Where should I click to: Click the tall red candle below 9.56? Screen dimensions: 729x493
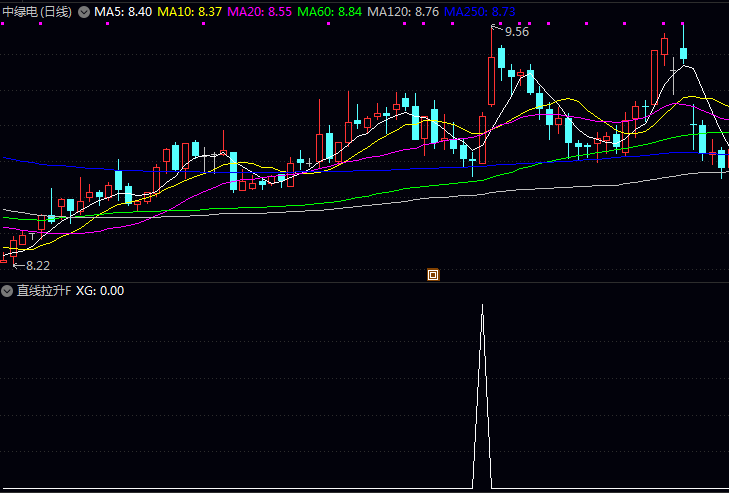491,81
